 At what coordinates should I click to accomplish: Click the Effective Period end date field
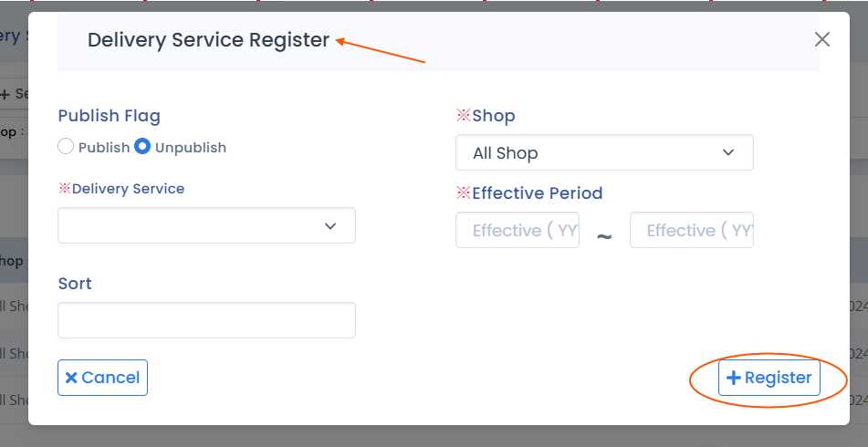point(691,231)
